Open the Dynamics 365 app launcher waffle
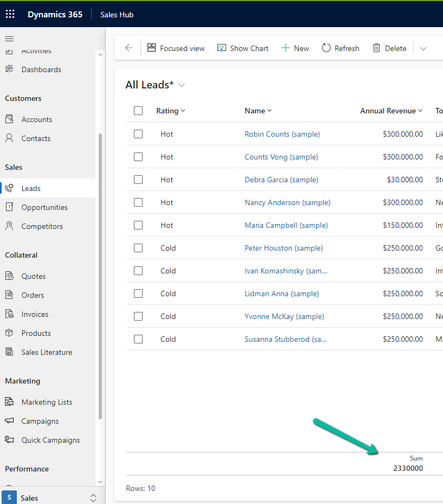 coord(10,14)
